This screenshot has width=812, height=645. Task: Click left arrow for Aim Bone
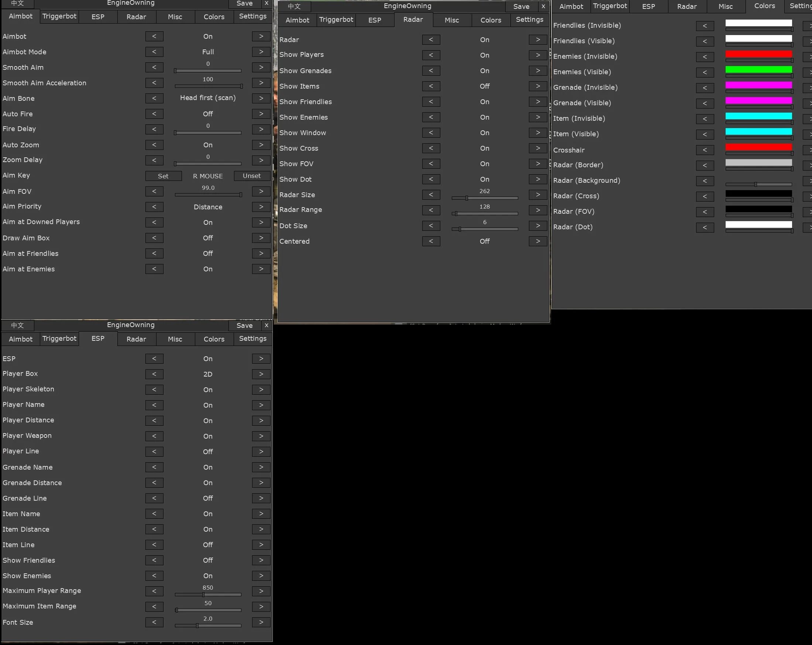point(154,98)
